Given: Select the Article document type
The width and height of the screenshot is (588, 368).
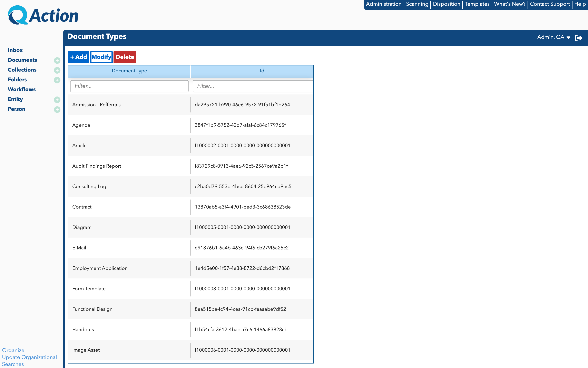Looking at the screenshot, I should tap(190, 146).
